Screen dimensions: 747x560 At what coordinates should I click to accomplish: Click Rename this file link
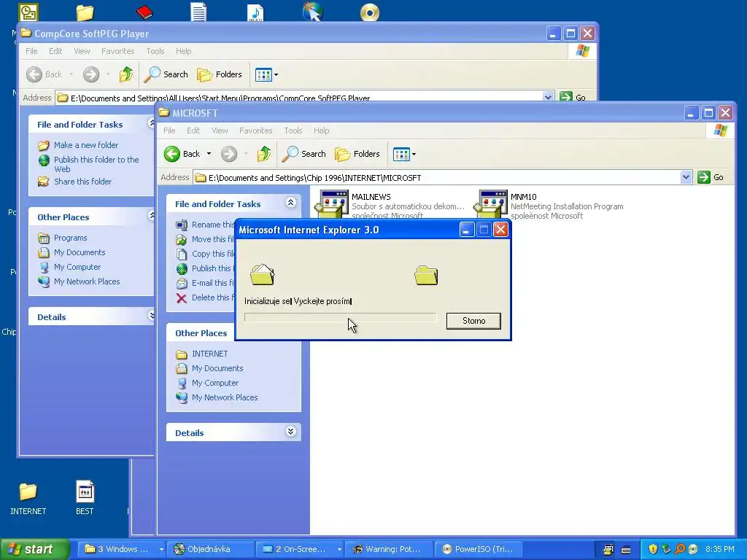(x=212, y=225)
